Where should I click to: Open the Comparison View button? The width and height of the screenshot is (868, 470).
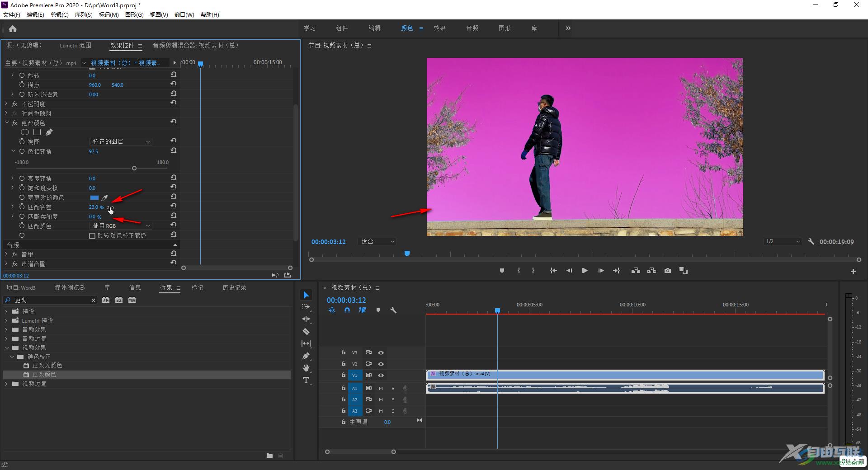click(x=683, y=271)
